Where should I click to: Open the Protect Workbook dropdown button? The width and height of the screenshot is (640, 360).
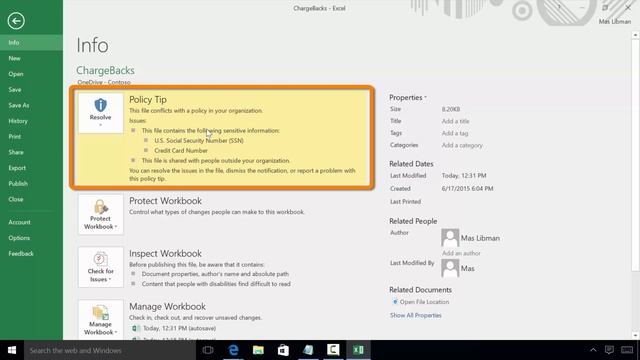[x=100, y=214]
